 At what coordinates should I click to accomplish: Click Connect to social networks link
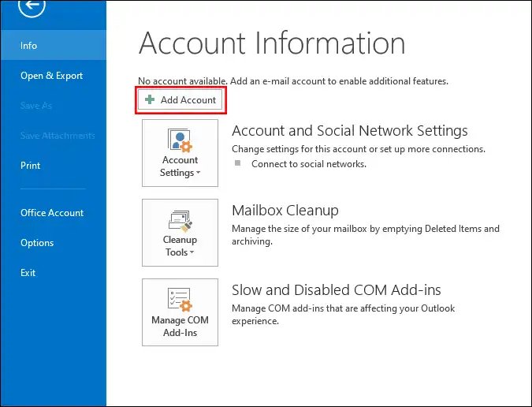coord(309,164)
